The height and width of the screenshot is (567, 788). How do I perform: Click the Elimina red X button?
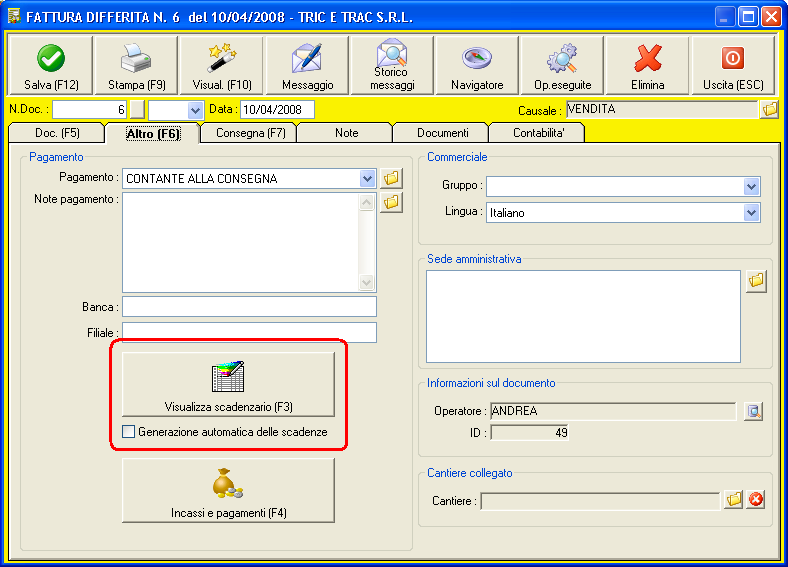point(647,65)
